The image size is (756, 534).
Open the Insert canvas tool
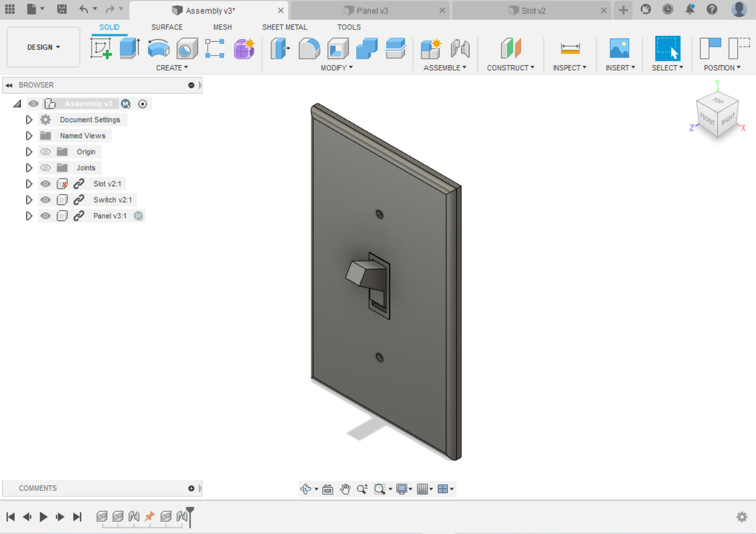[619, 47]
